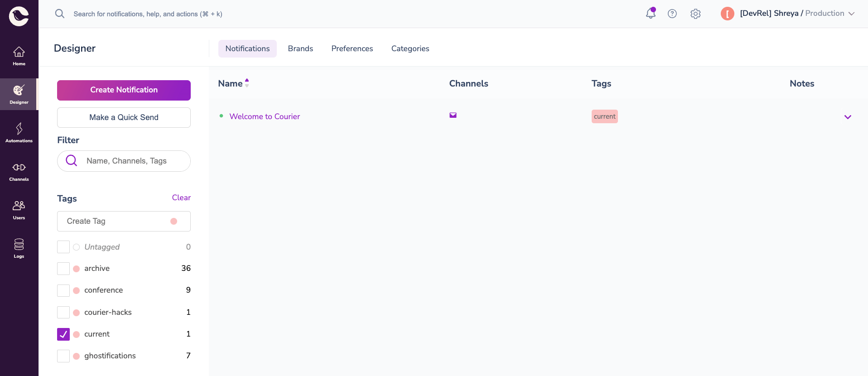Pick color dot in Create Tag field

(174, 222)
